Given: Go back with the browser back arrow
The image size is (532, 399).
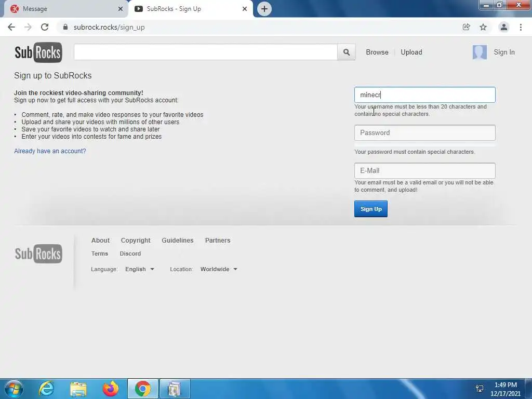Looking at the screenshot, I should click(x=11, y=27).
